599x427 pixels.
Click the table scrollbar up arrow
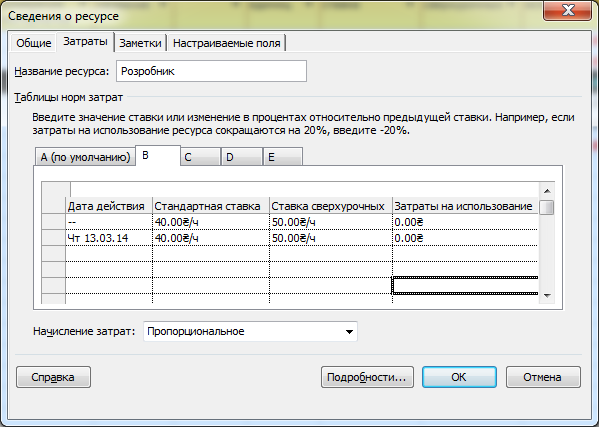(x=547, y=191)
